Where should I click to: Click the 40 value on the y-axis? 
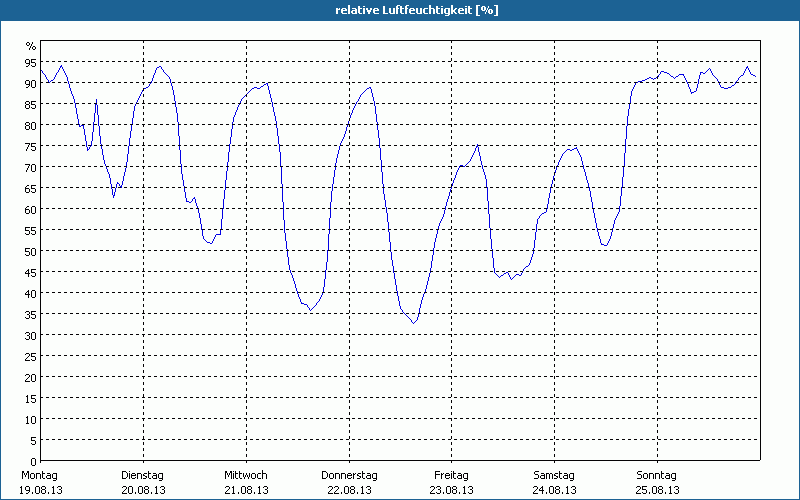pyautogui.click(x=31, y=293)
